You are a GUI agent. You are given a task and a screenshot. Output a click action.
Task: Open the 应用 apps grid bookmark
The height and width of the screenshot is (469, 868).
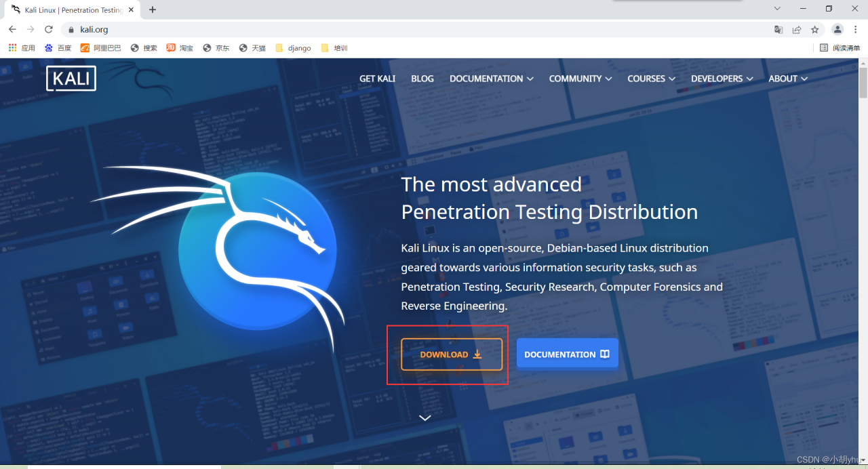click(21, 48)
